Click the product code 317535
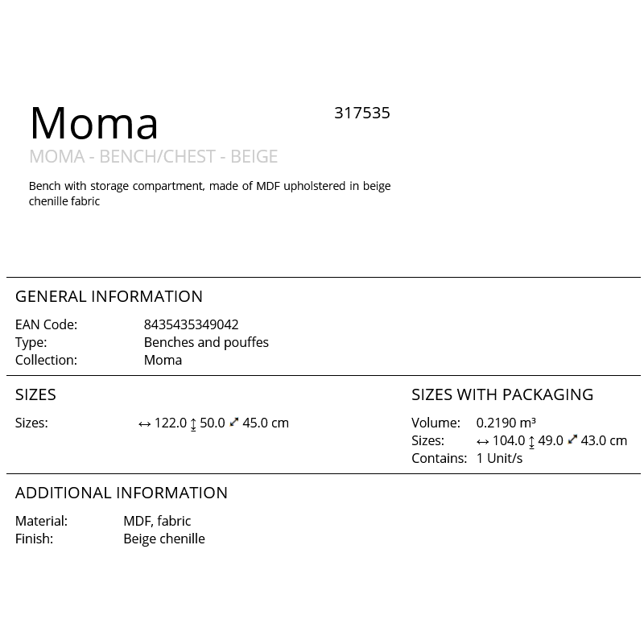This screenshot has height=644, width=644. click(361, 113)
